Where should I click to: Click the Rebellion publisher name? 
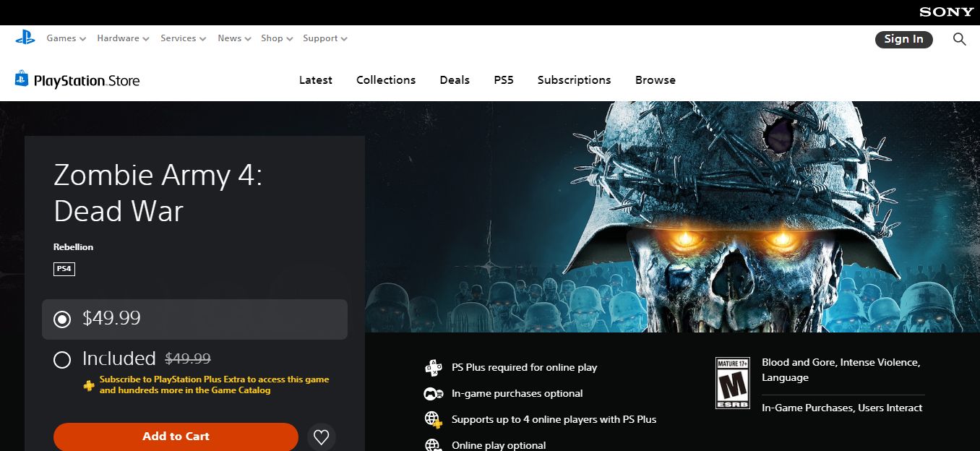(x=73, y=247)
